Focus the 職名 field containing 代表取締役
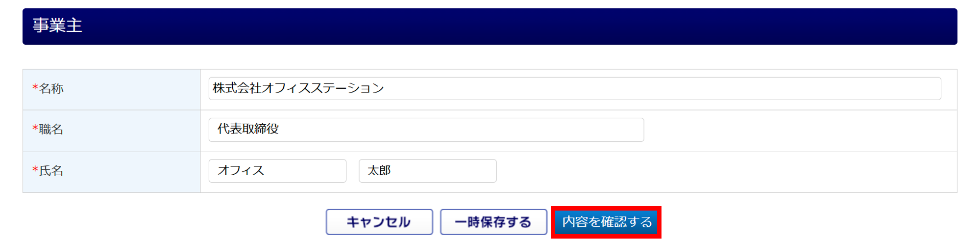The height and width of the screenshot is (242, 980). point(426,130)
